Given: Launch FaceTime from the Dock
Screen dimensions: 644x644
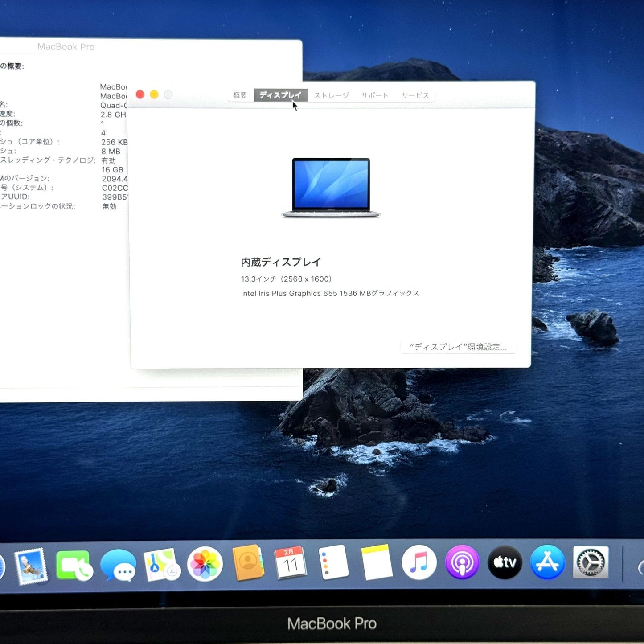Looking at the screenshot, I should point(74,565).
